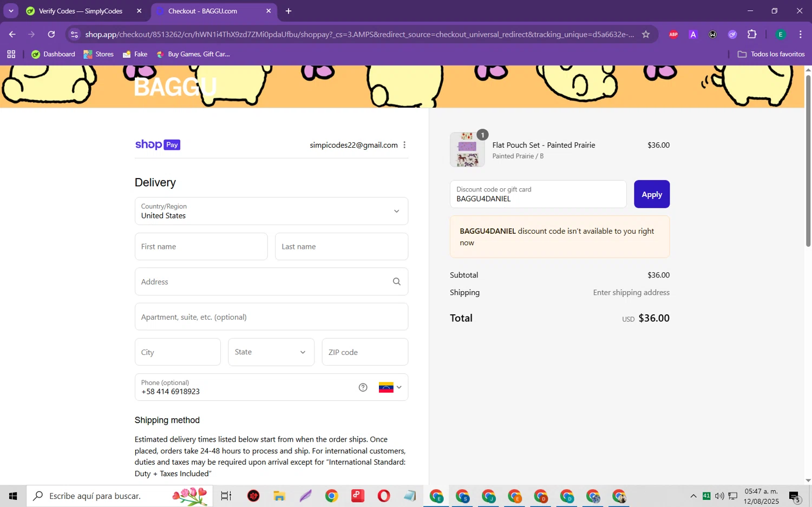Click the discount code input field

[538, 194]
